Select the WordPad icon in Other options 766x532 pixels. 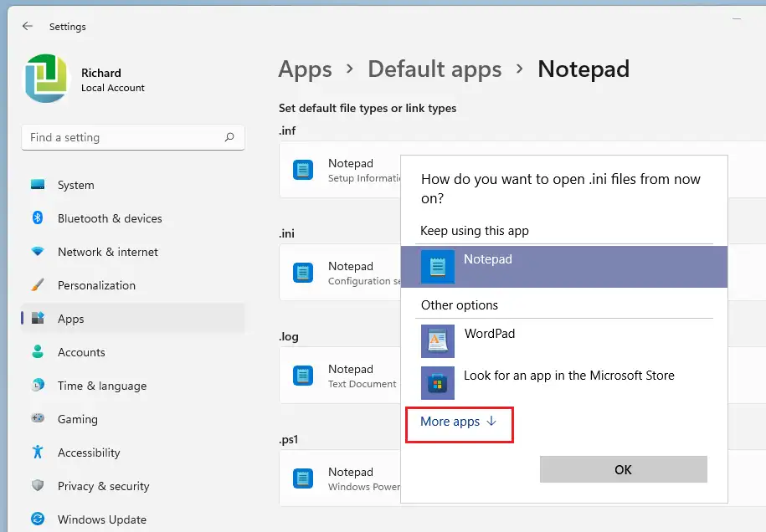(x=438, y=341)
